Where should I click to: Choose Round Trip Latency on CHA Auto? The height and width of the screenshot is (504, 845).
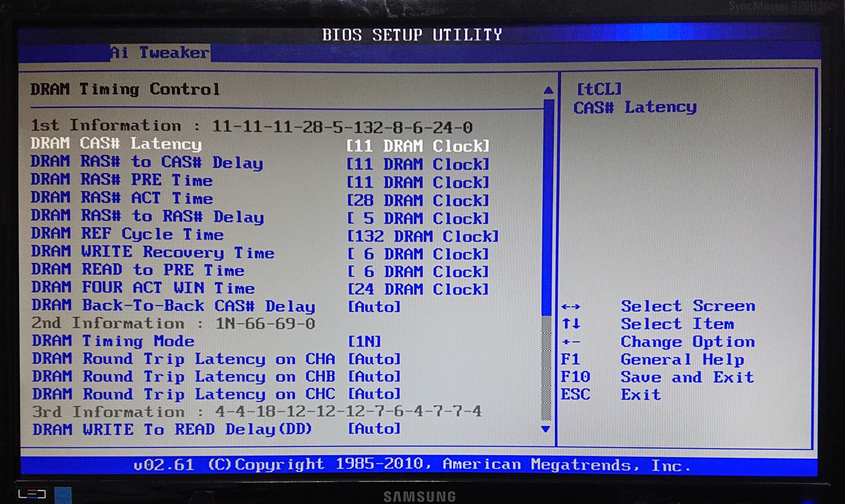[x=373, y=359]
